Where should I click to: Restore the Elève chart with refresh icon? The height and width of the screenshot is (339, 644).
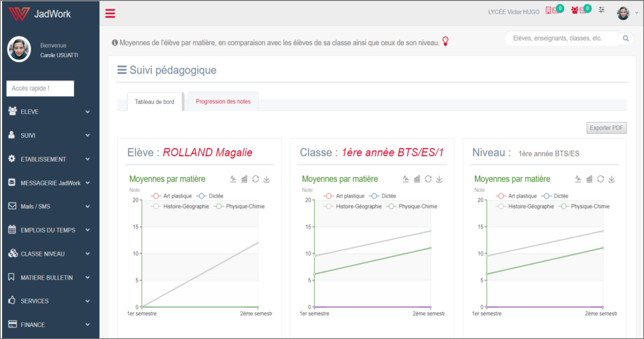[x=256, y=178]
